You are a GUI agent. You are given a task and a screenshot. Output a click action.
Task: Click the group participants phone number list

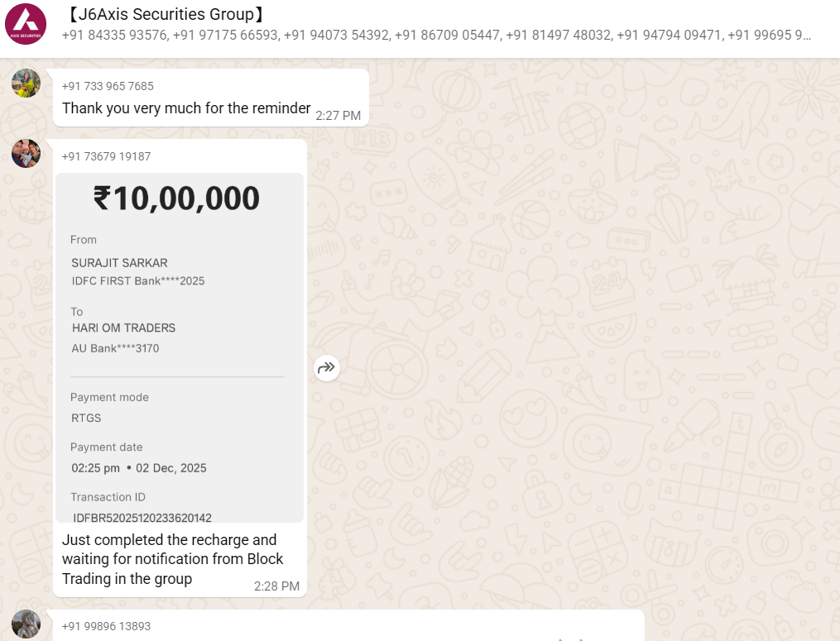tap(436, 36)
